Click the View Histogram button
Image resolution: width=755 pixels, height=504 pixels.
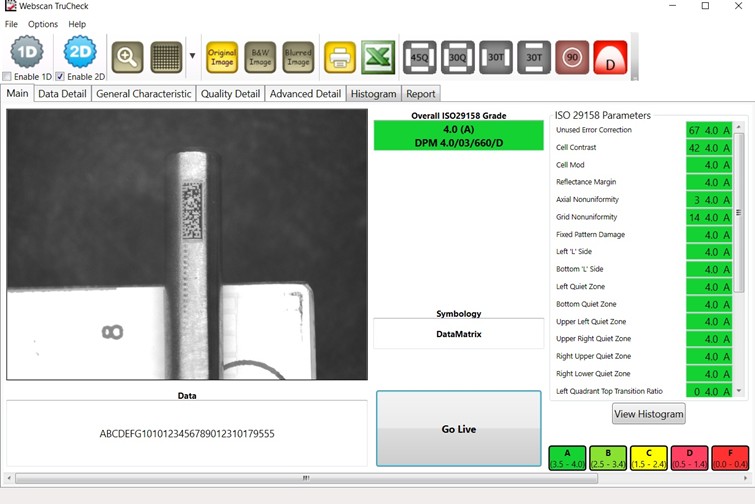click(x=649, y=414)
